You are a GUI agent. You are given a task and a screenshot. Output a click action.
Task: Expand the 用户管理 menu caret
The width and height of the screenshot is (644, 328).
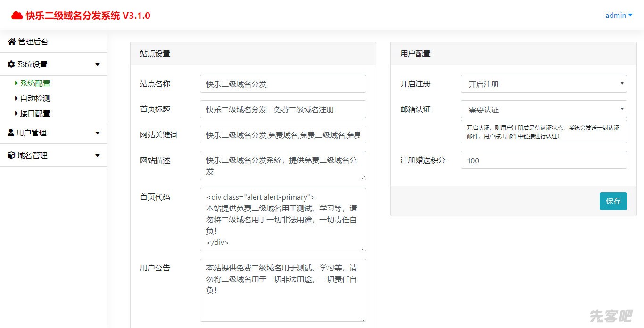[98, 133]
